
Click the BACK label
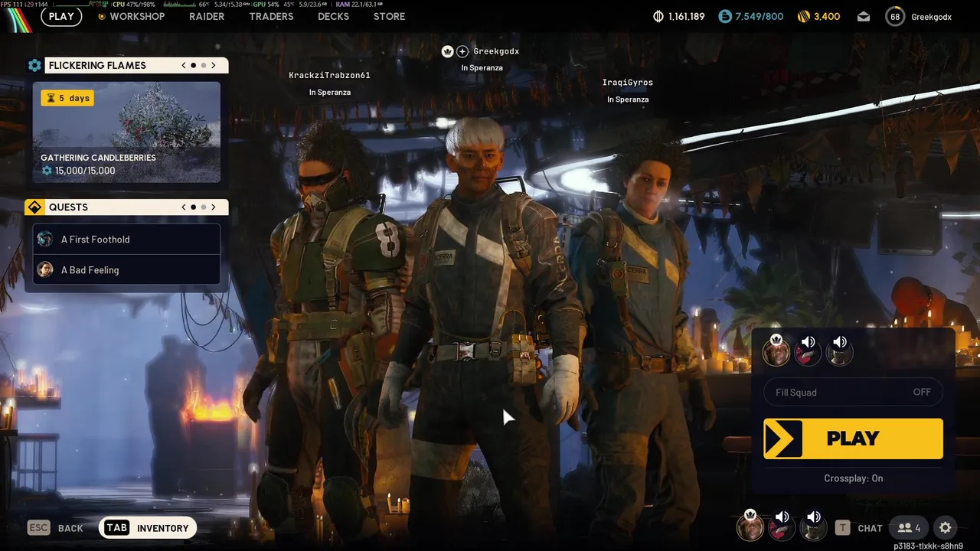click(70, 528)
